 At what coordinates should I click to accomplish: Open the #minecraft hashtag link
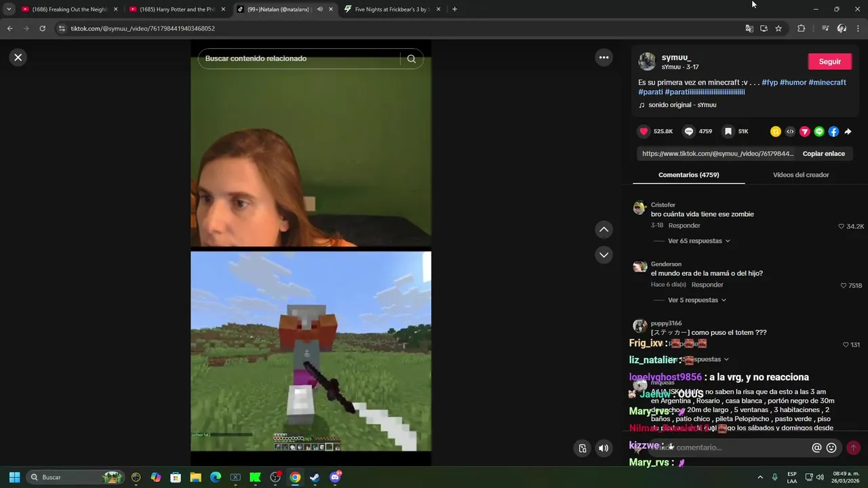(827, 83)
